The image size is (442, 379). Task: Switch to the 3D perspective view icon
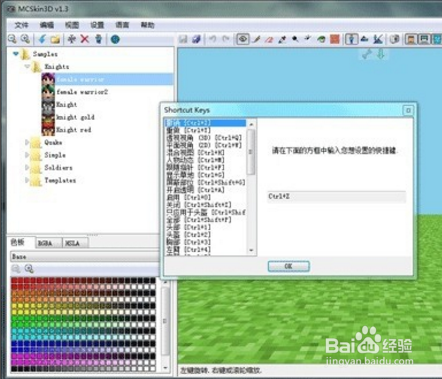pyautogui.click(x=351, y=39)
